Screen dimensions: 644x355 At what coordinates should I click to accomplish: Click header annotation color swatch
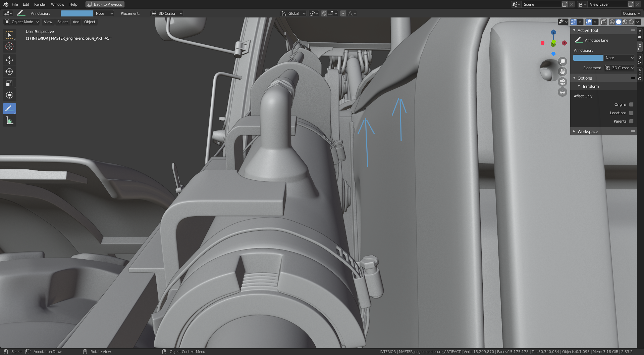coord(77,13)
